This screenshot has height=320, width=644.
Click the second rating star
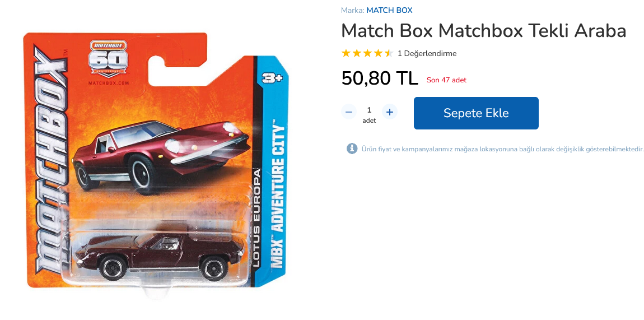[x=357, y=53]
